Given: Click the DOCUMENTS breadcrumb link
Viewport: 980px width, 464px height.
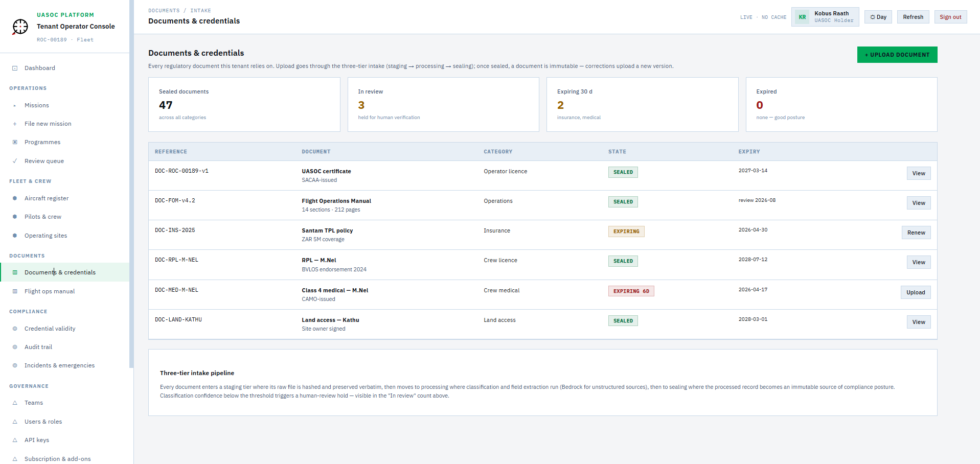Looking at the screenshot, I should (x=164, y=10).
